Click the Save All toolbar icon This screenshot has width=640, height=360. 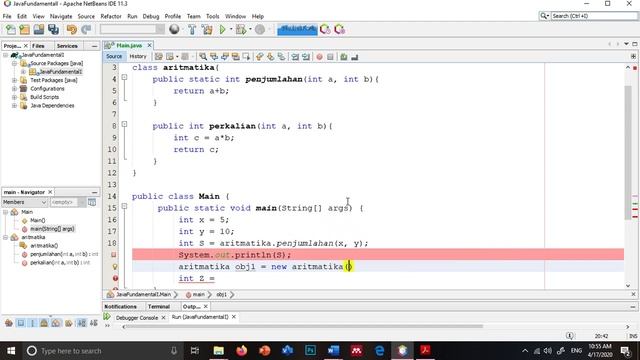53,29
